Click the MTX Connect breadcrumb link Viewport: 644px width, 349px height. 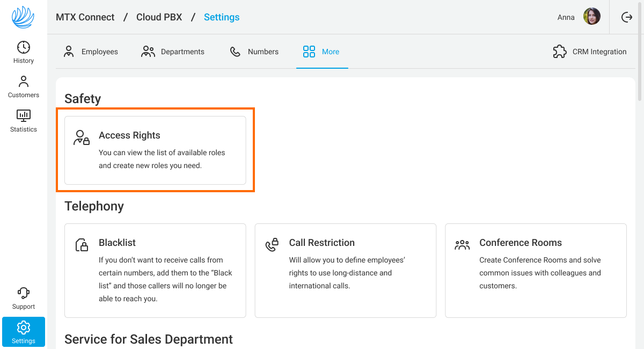tap(85, 17)
